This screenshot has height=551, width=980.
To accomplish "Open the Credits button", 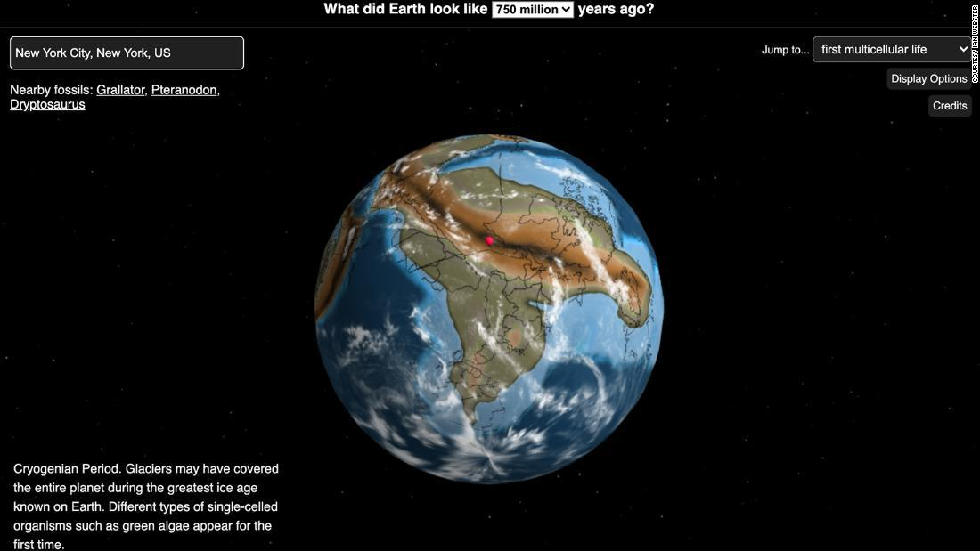I will (x=950, y=106).
